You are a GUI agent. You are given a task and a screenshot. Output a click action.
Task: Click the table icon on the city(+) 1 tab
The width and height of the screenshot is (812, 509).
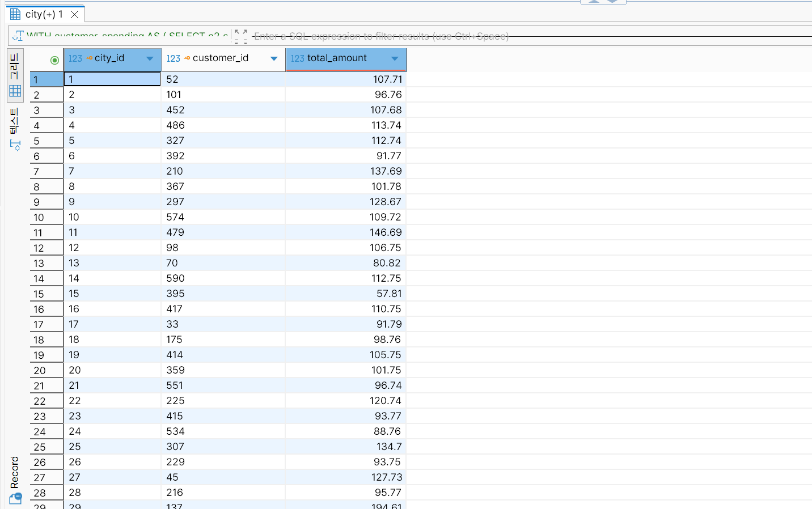(x=15, y=14)
